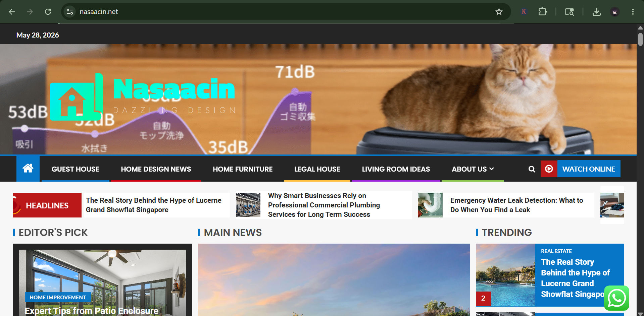Viewport: 644px width, 316px height.
Task: Click the Main News sunset image
Action: [334, 280]
